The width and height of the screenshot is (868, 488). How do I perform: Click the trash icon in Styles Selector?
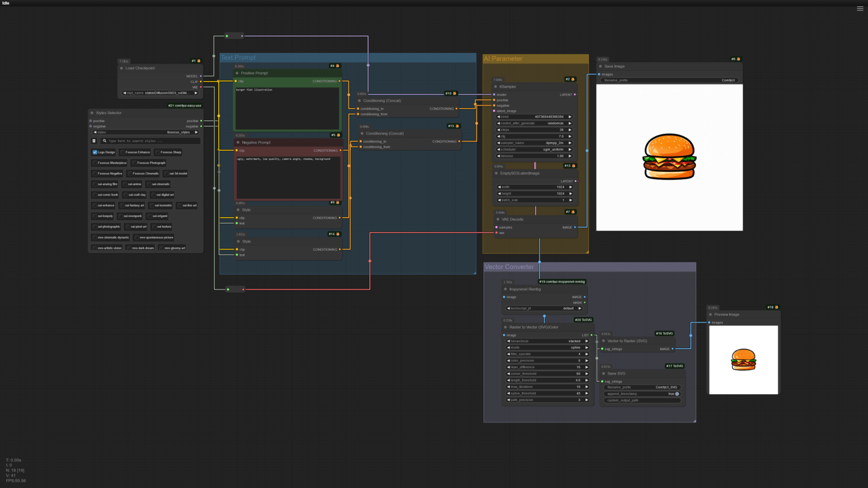[x=94, y=141]
